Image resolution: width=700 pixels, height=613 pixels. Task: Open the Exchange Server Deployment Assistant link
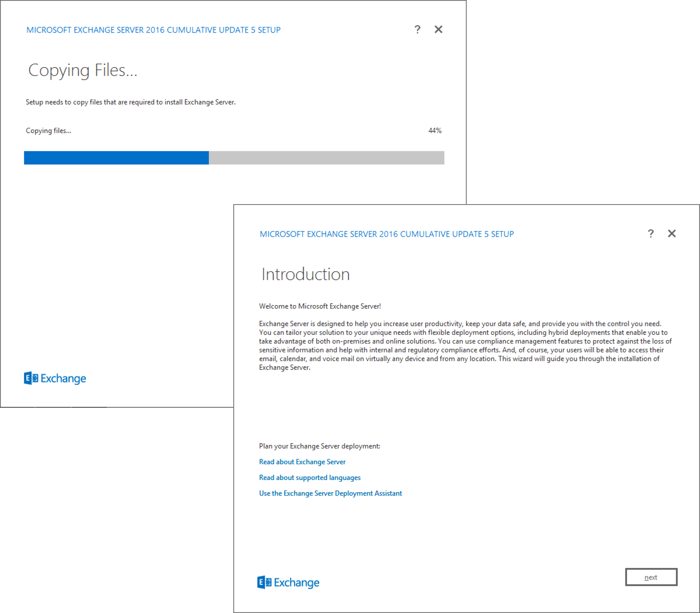(331, 493)
